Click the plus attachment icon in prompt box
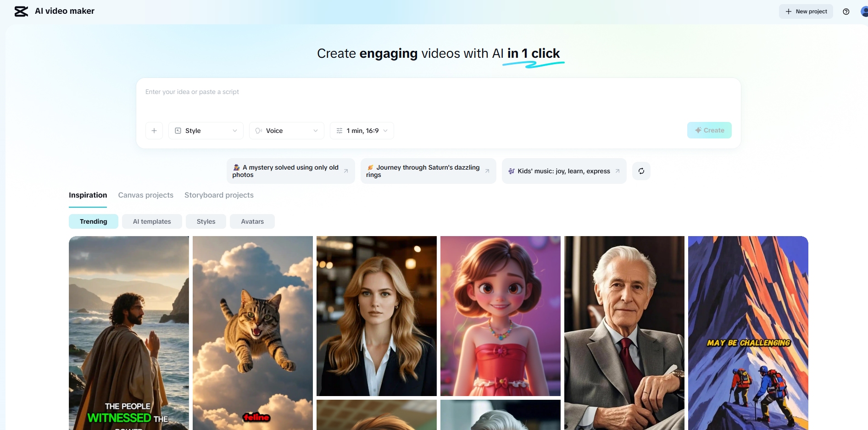The height and width of the screenshot is (430, 868). [x=154, y=131]
